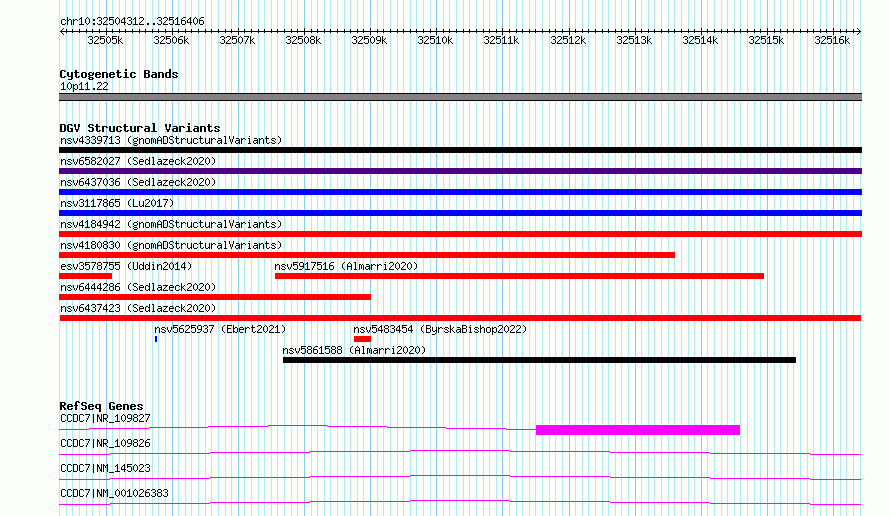Click the nsv5861588 Almarri2020 label
The image size is (890, 516).
[354, 350]
